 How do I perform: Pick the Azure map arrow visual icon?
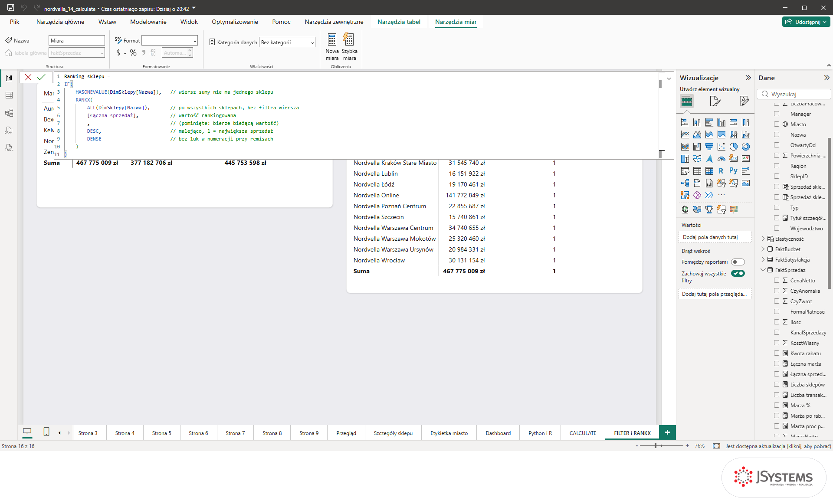(709, 159)
